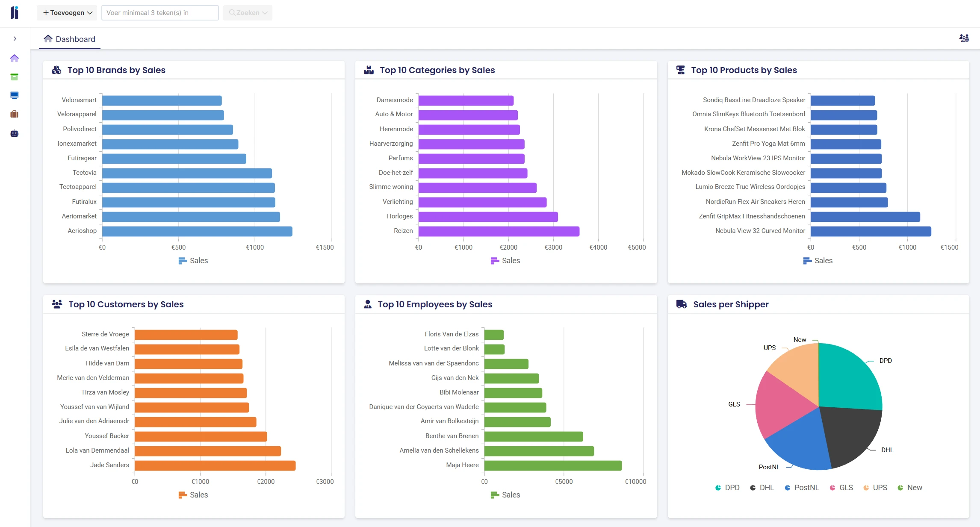Click the 'Zenfit Pro Yoga Mat 6mm' label
The height and width of the screenshot is (527, 980).
[768, 144]
